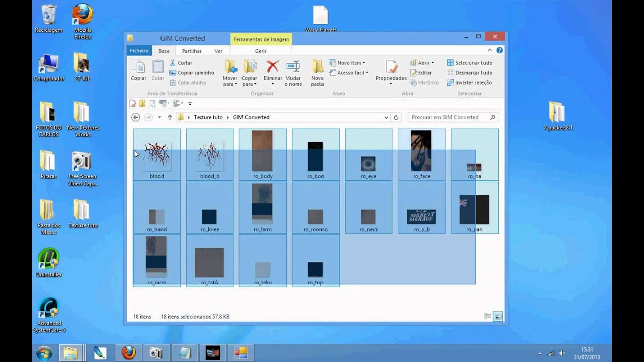The width and height of the screenshot is (644, 362).
Task: Click Selecionar tudo
Action: pos(469,63)
